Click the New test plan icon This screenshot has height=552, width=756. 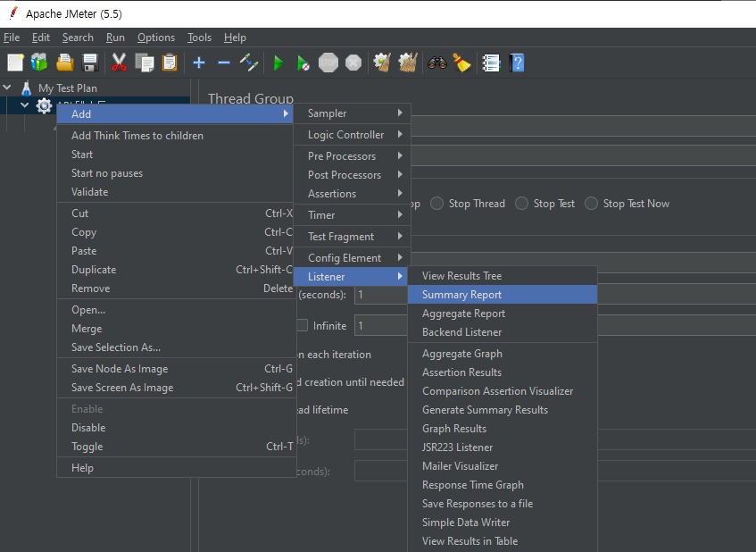tap(15, 63)
